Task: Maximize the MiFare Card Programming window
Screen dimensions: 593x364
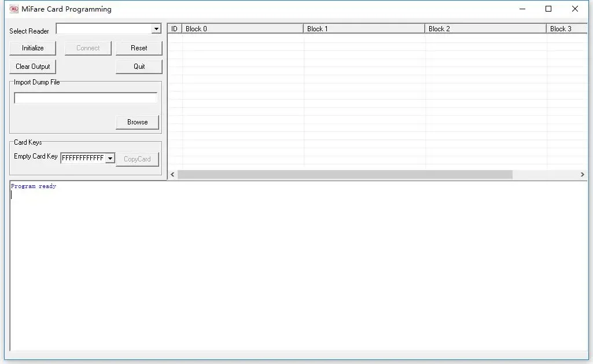Action: click(x=548, y=9)
